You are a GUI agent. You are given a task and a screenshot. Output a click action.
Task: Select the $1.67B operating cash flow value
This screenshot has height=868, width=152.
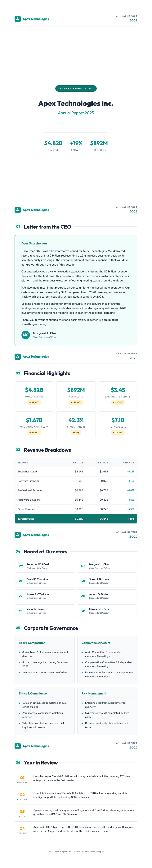(34, 420)
